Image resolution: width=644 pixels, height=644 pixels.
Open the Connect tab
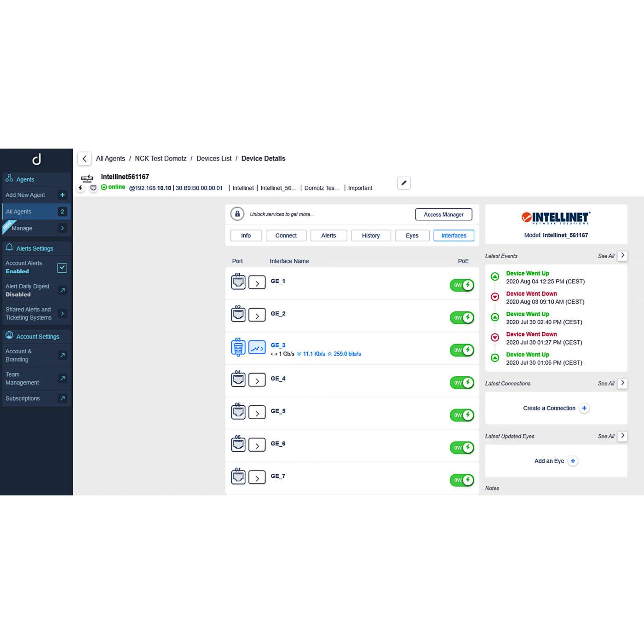pos(286,235)
